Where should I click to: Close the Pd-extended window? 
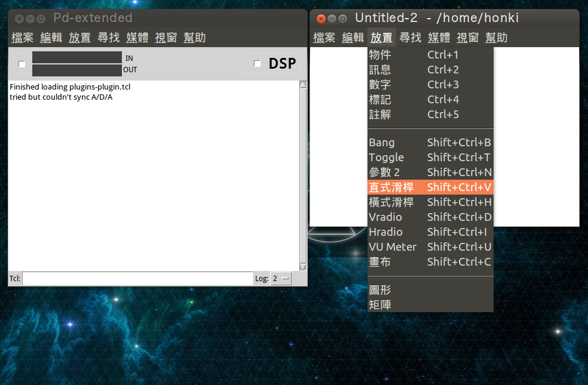(x=20, y=19)
